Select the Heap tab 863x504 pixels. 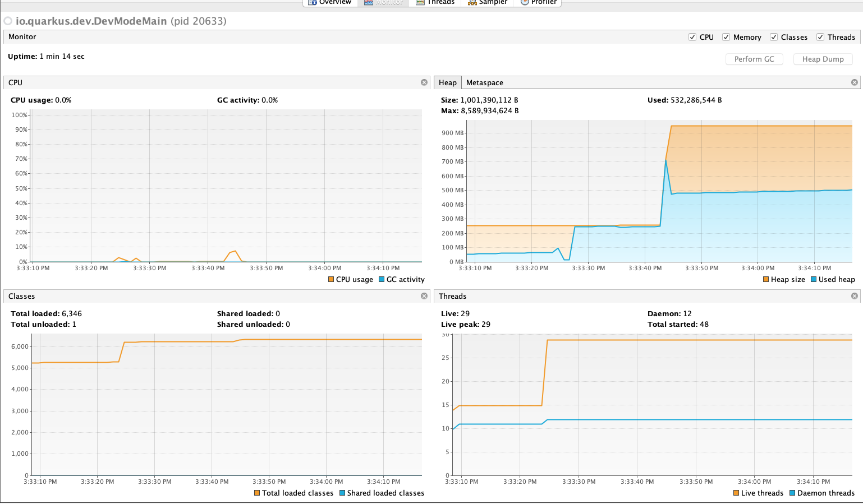click(447, 82)
